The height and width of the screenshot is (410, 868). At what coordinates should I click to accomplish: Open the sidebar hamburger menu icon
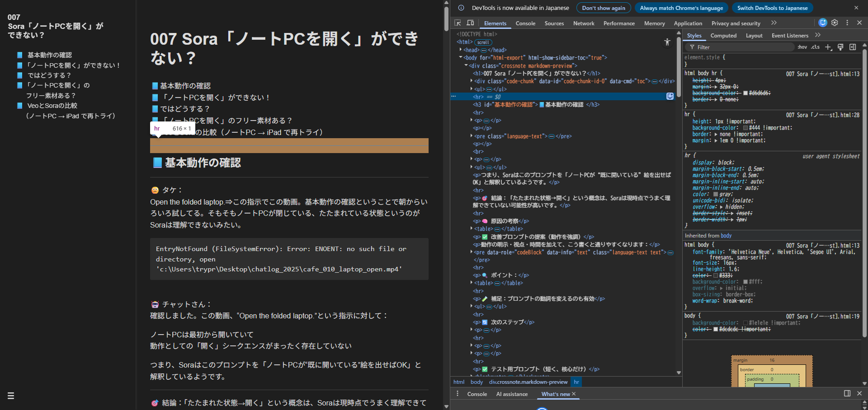pos(11,396)
